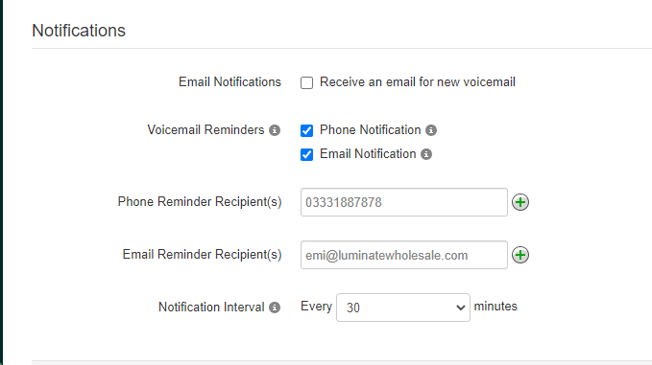Screen dimensions: 652x365
Task: Click the Phone Notification label text
Action: click(370, 130)
